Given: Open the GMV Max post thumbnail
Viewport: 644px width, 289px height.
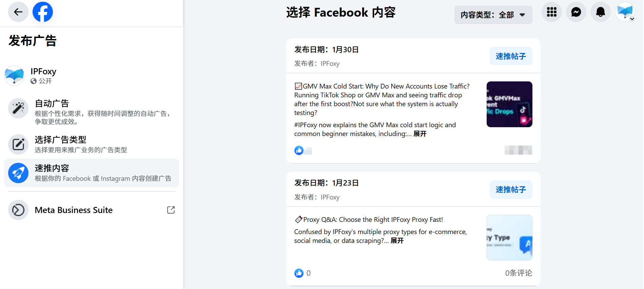Looking at the screenshot, I should [509, 104].
